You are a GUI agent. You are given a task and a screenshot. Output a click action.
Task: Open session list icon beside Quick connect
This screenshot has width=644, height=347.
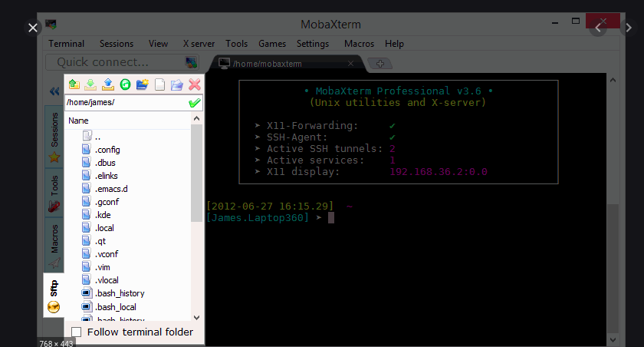point(191,62)
